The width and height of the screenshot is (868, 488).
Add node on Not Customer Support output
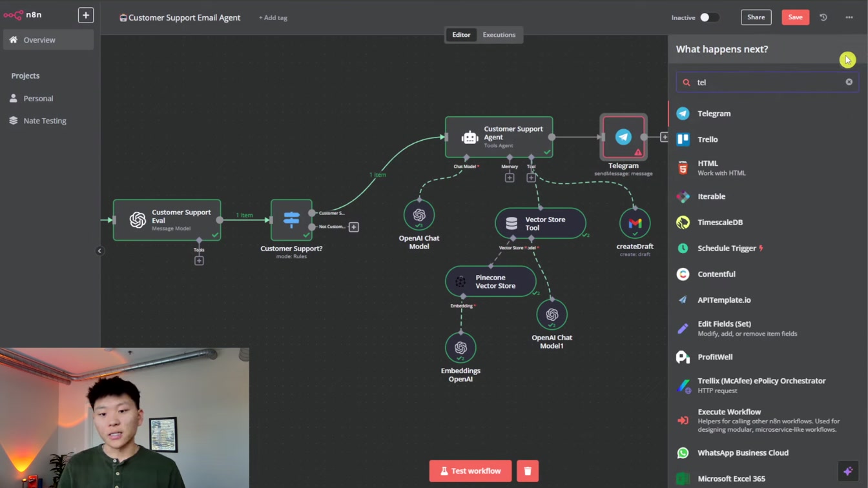pos(354,227)
